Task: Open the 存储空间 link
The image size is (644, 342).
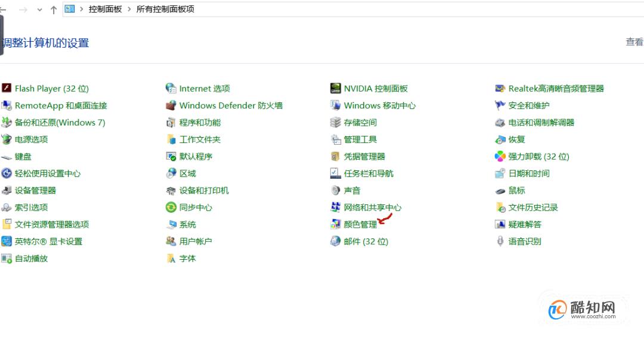Action: click(360, 122)
